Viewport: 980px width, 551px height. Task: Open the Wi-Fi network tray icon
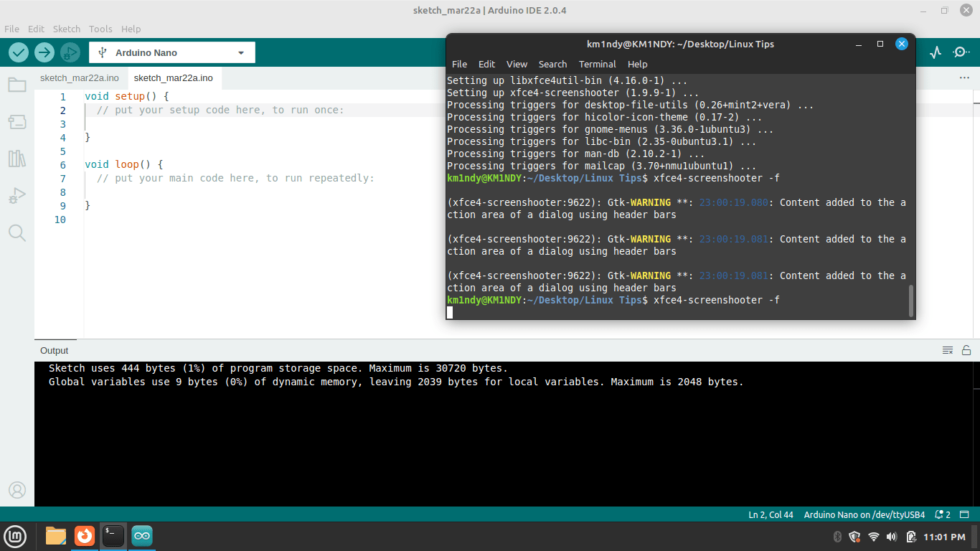click(873, 537)
